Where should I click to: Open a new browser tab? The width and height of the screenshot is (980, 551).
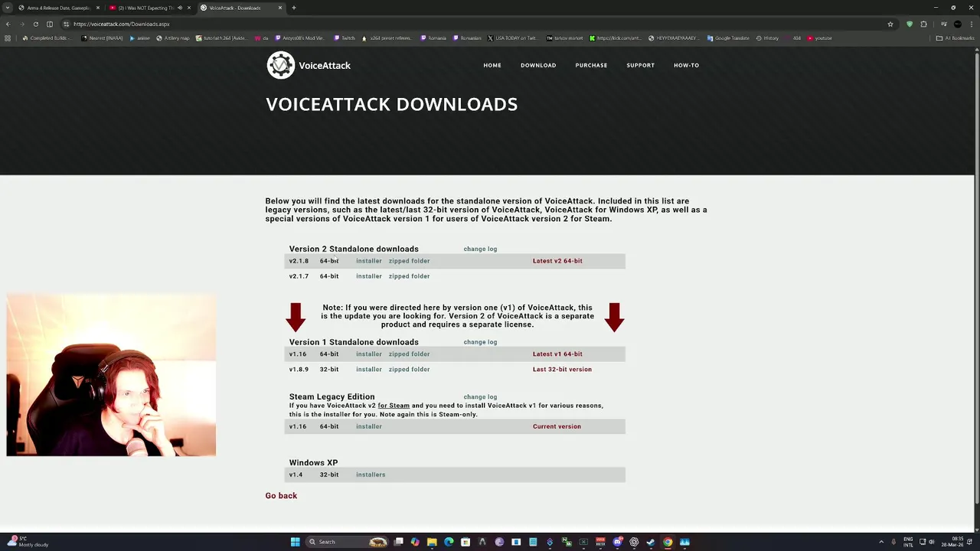tap(294, 8)
